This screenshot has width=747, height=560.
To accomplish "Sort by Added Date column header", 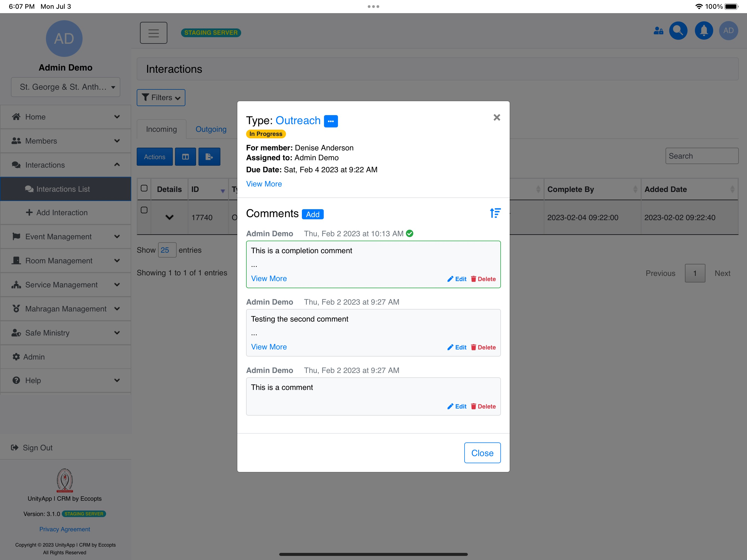I will pos(689,189).
